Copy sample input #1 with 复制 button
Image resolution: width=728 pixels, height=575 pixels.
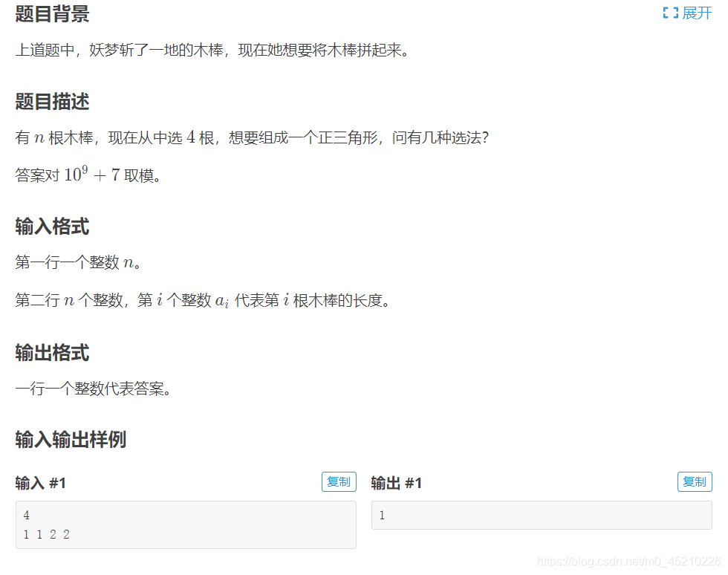[339, 481]
